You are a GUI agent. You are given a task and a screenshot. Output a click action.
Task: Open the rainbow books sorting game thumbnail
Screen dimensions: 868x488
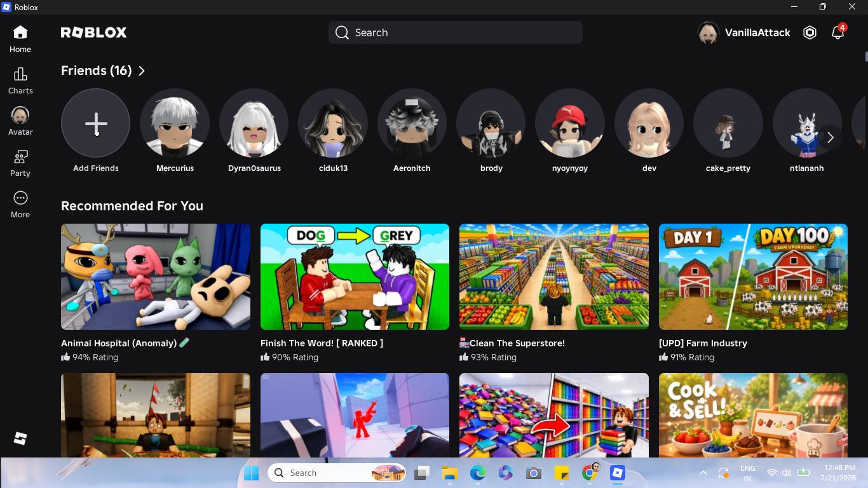554,415
